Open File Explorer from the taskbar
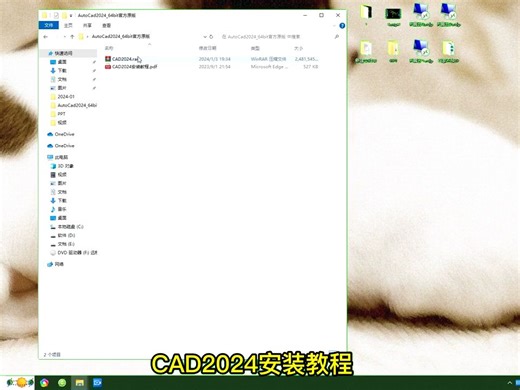520x390 pixels. coord(79,383)
